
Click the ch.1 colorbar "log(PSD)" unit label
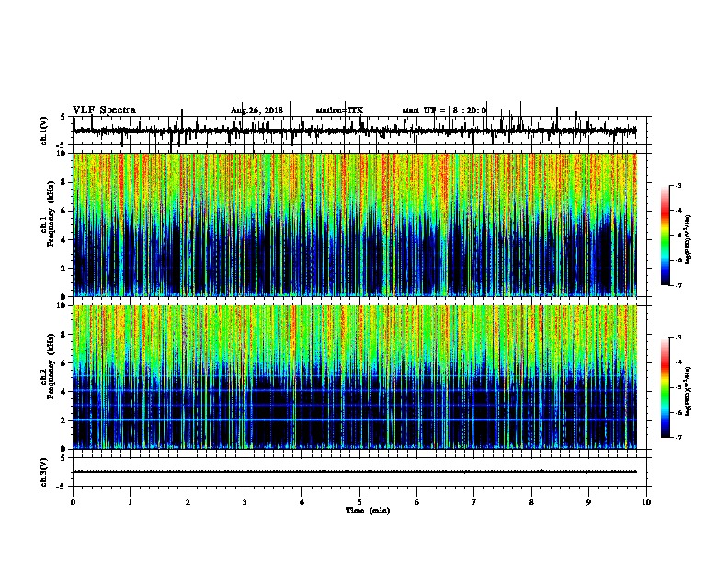pos(688,239)
